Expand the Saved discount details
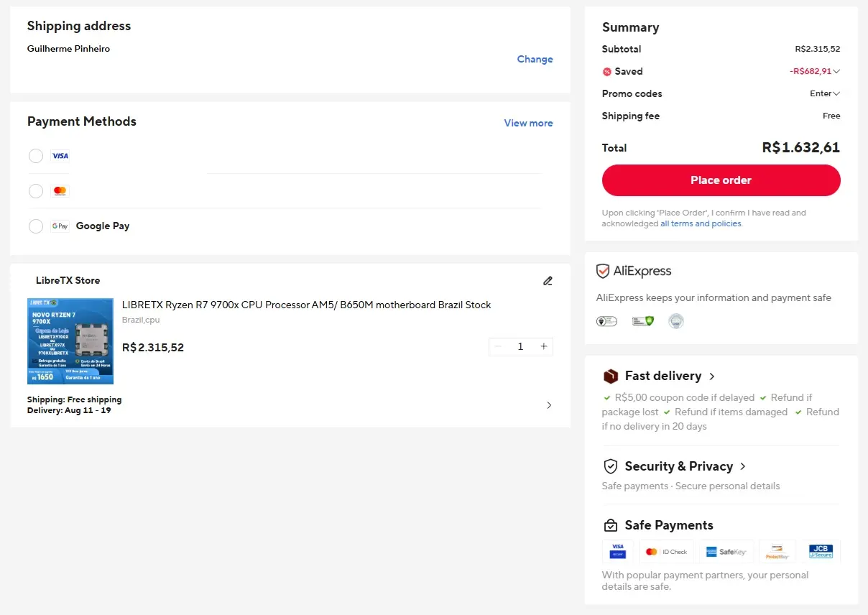 pos(836,71)
